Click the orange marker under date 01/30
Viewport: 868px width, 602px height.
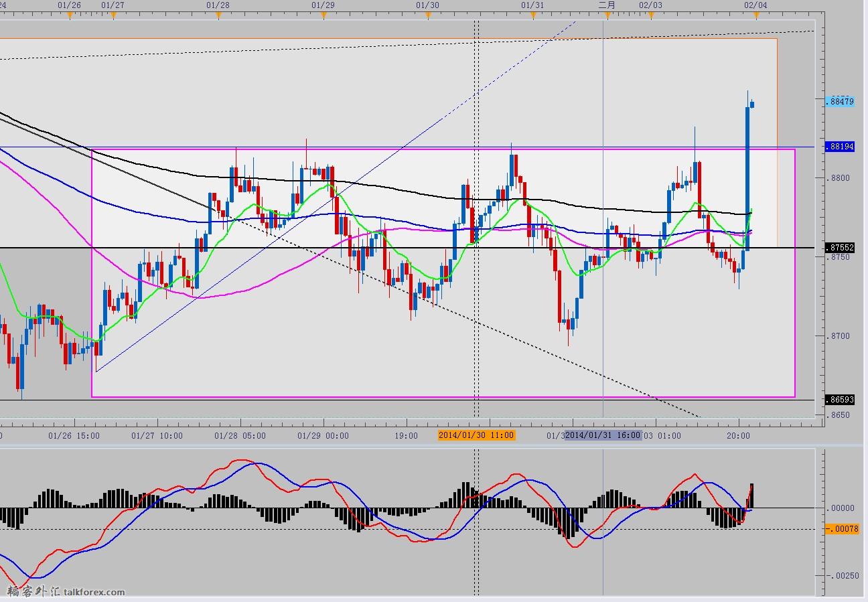(x=428, y=16)
